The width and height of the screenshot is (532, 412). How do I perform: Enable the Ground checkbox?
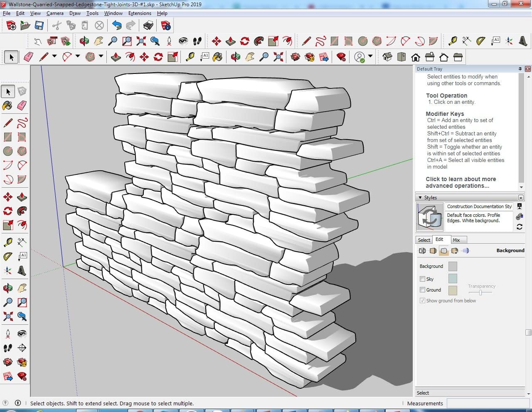(x=422, y=290)
